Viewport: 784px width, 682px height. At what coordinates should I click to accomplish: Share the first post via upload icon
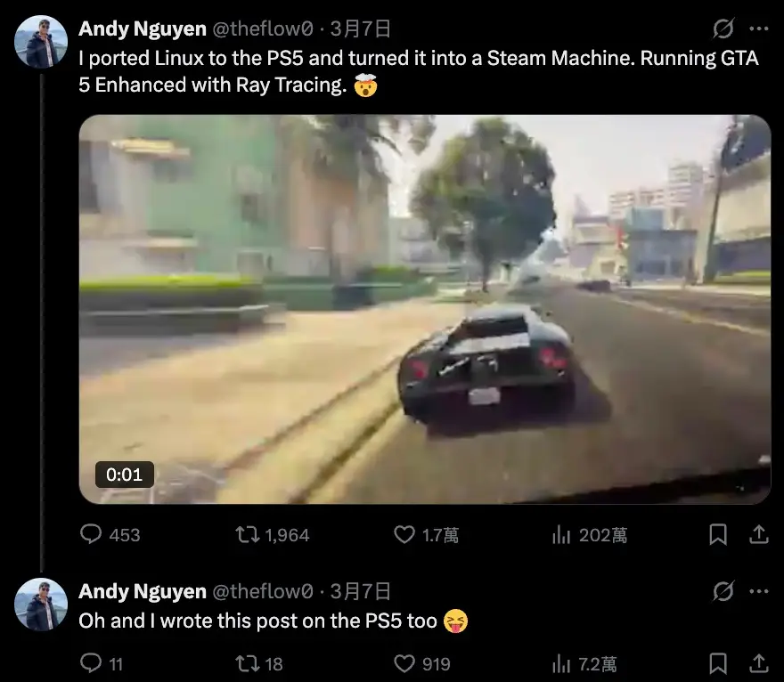tap(758, 534)
